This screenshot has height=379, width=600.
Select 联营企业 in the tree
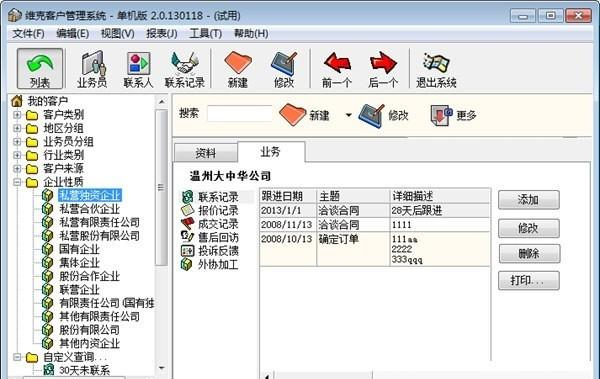tap(79, 289)
